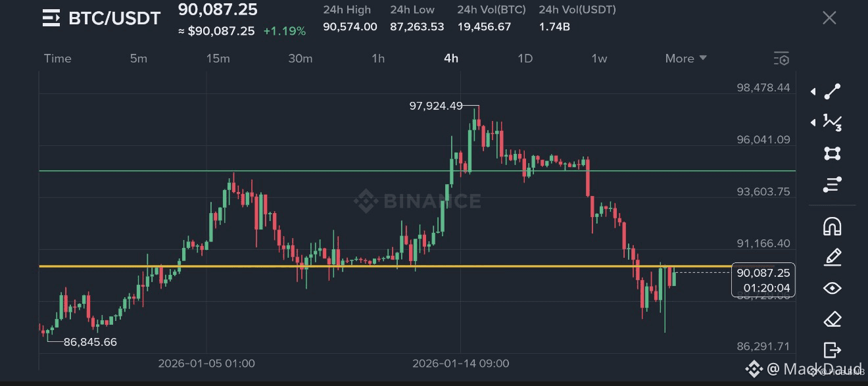The width and height of the screenshot is (868, 386).
Task: Expand the wave pattern tool variants arrow
Action: point(813,122)
